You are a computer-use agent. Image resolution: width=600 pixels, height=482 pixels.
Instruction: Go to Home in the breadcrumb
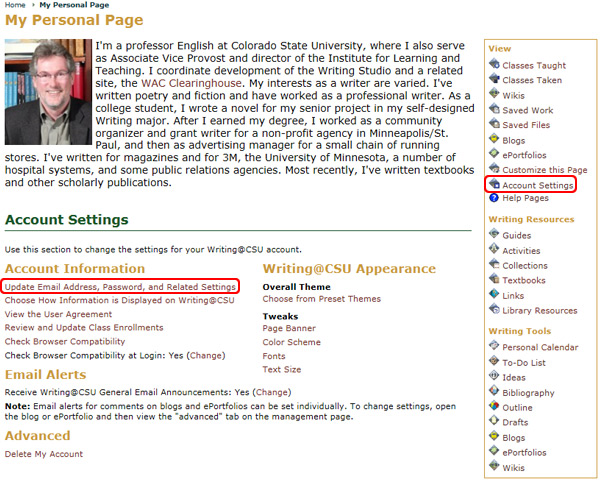14,5
